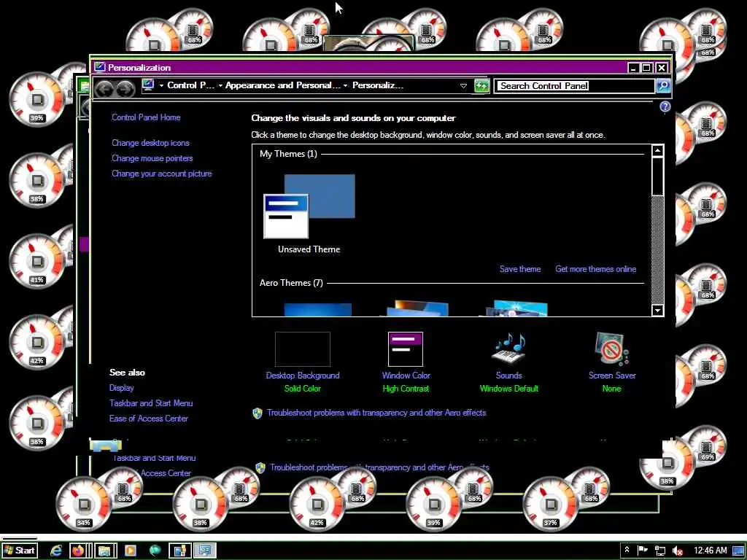Open the Sounds settings icon
The width and height of the screenshot is (747, 560).
click(508, 349)
